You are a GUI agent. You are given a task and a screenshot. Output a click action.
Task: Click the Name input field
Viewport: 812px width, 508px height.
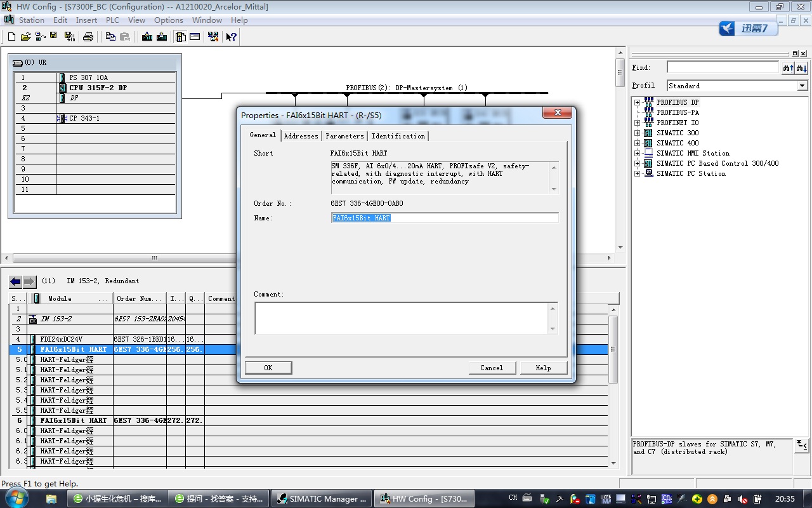(x=444, y=218)
